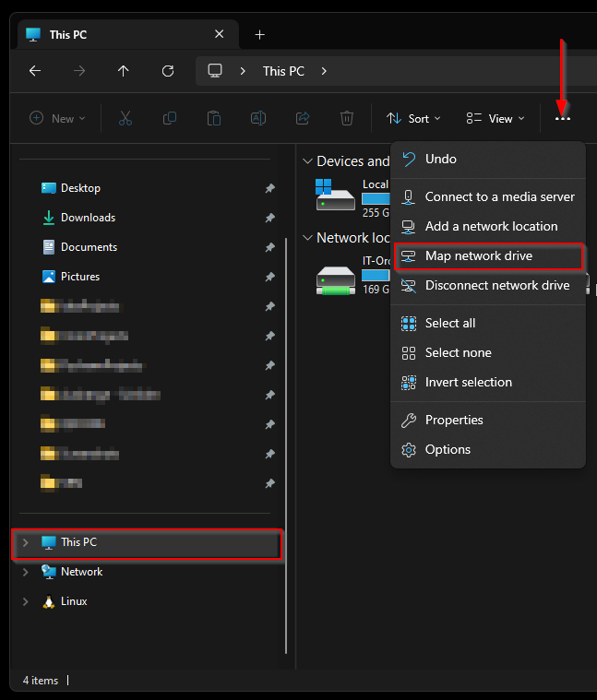Click the Delete trash icon
Image resolution: width=597 pixels, height=700 pixels.
tap(347, 118)
